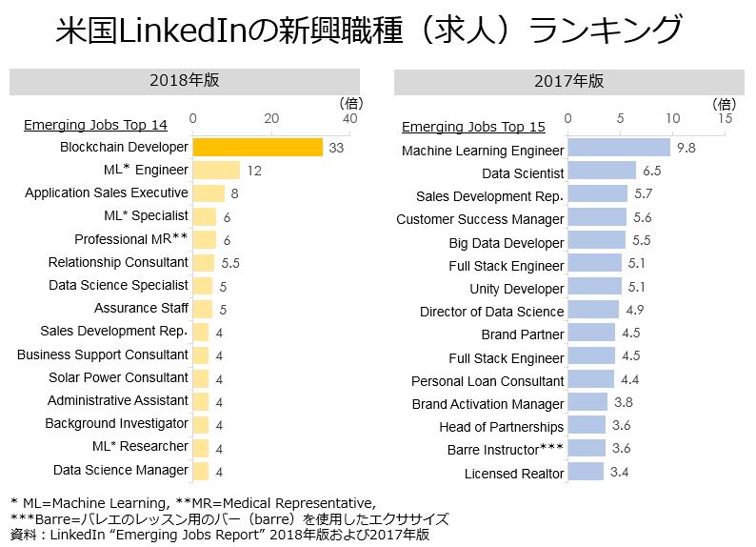Click the Relationship Consultant label
This screenshot has height=547, width=756.
[x=118, y=262]
